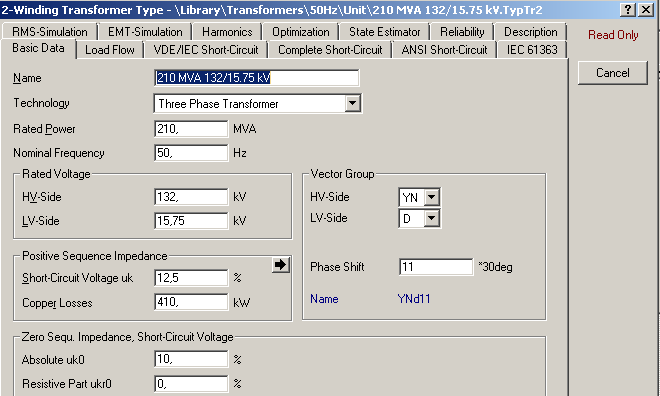This screenshot has height=396, width=660.
Task: Click the Rated Power label
Action: point(44,129)
